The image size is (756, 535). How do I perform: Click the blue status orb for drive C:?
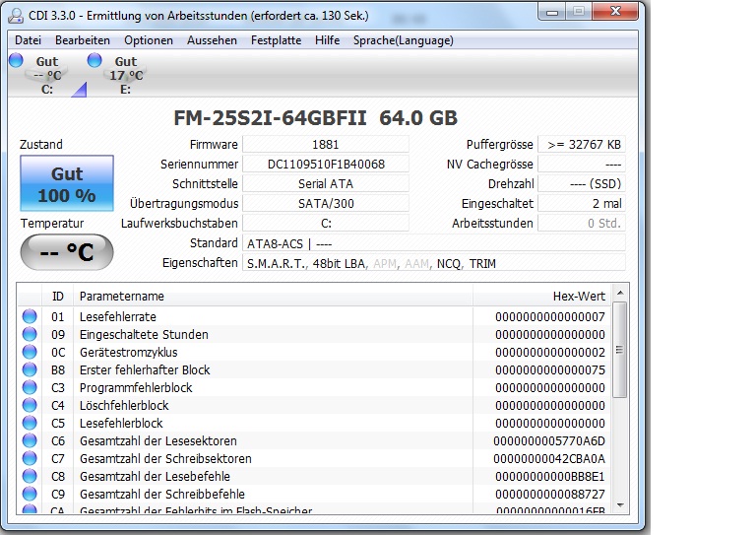click(x=16, y=60)
